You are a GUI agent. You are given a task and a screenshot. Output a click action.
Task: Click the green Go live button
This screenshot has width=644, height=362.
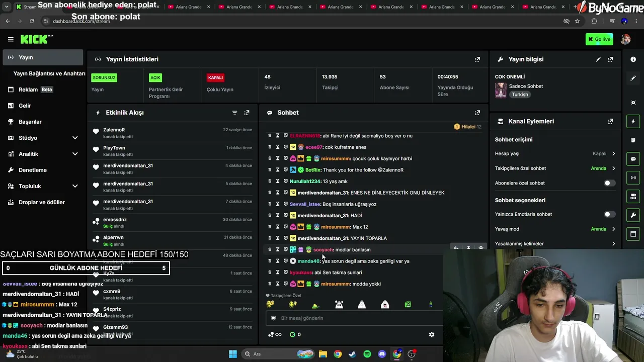(599, 39)
